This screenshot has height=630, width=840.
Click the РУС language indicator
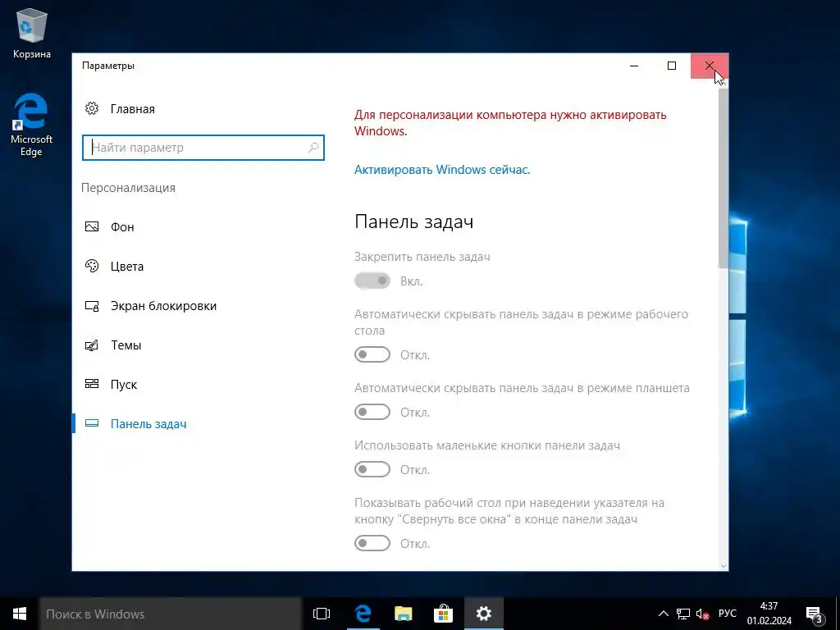point(727,614)
